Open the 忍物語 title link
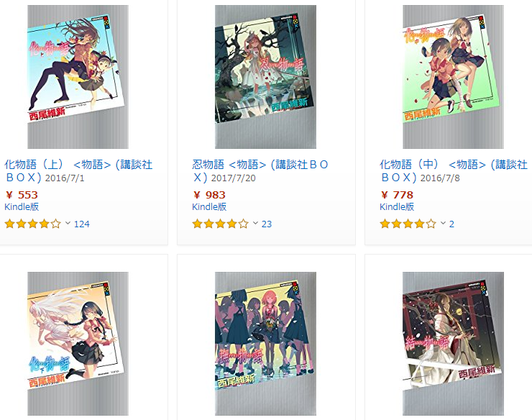 tap(260, 170)
